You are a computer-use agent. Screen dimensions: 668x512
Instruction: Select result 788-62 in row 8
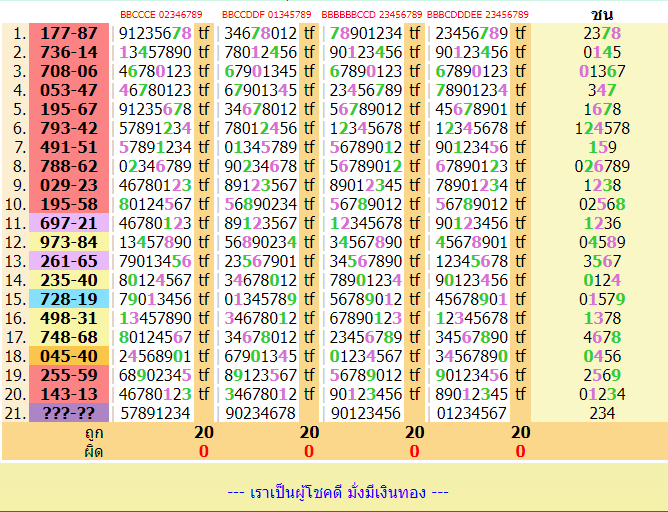69,166
